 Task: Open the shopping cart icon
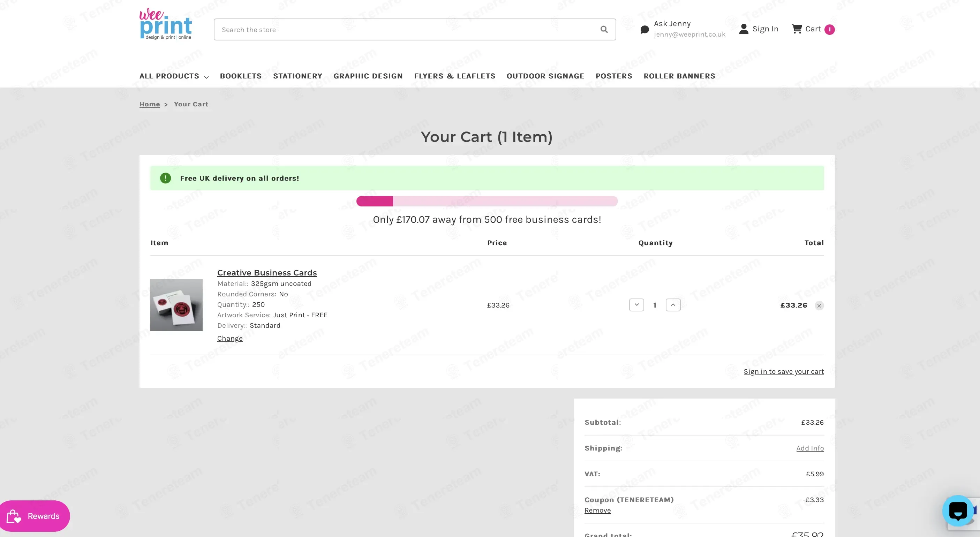point(797,29)
